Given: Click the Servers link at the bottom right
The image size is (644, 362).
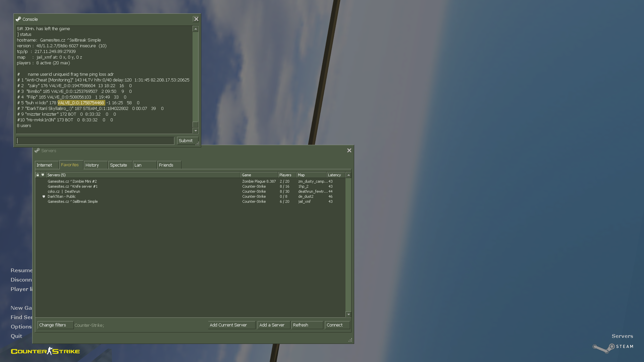Looking at the screenshot, I should click(x=622, y=336).
